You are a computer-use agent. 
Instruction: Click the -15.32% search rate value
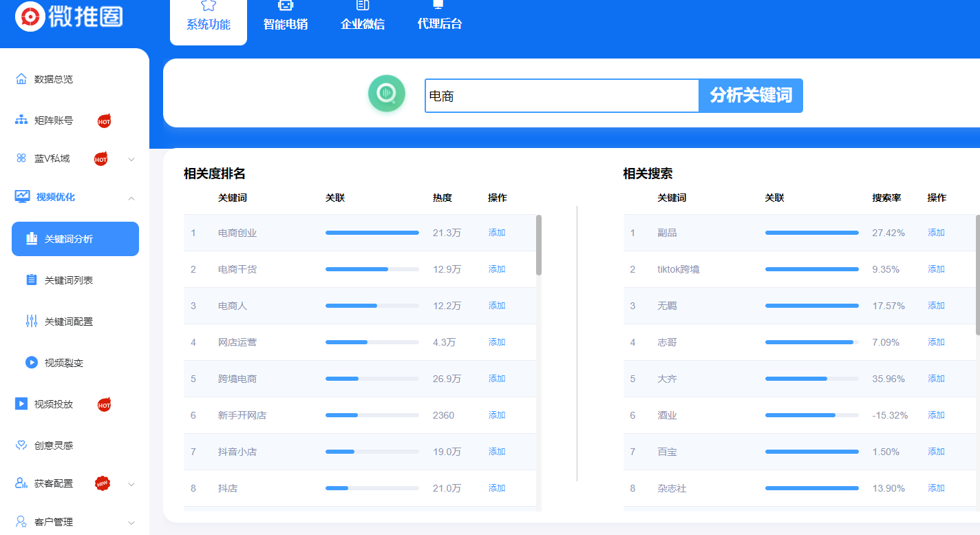pos(890,415)
